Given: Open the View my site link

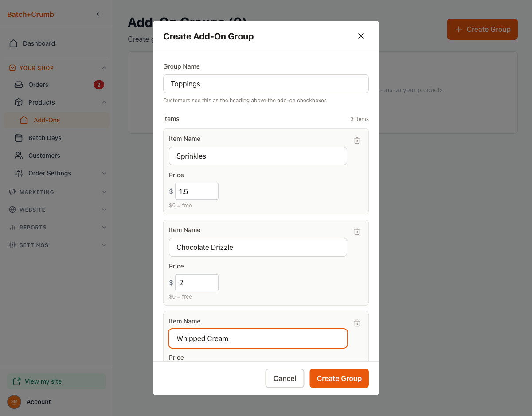Looking at the screenshot, I should click(43, 381).
